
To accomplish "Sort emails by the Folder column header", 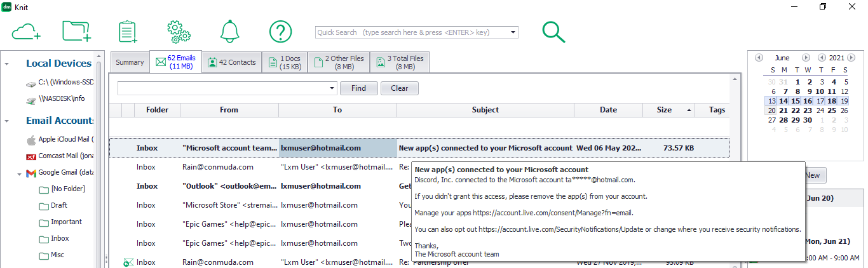I will 157,110.
